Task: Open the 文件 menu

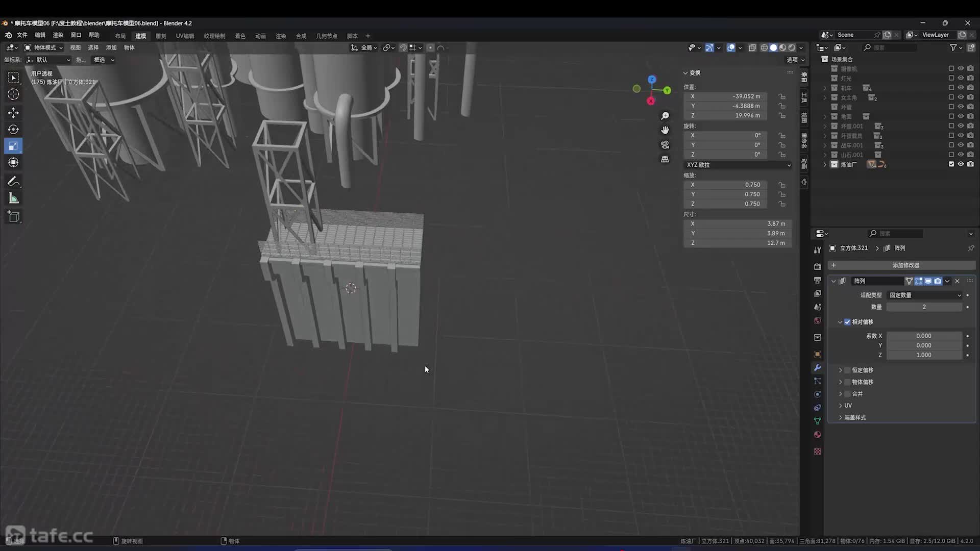Action: pos(22,35)
